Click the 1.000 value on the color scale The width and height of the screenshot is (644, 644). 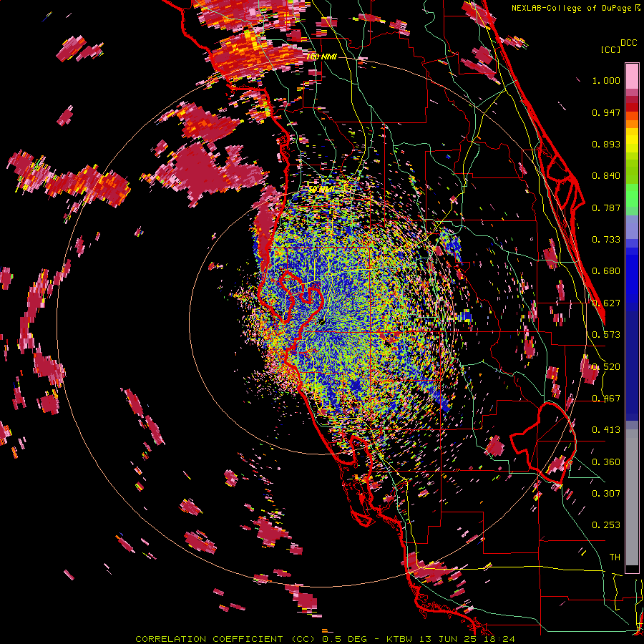[606, 80]
